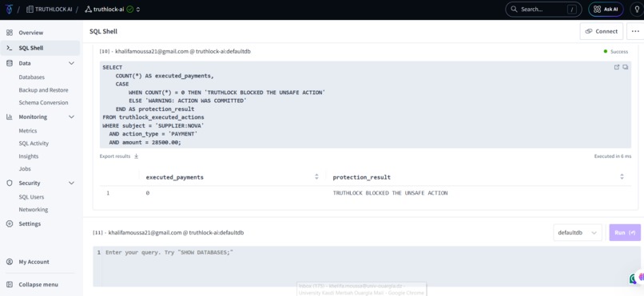Open Insights page
The height and width of the screenshot is (296, 644).
29,156
